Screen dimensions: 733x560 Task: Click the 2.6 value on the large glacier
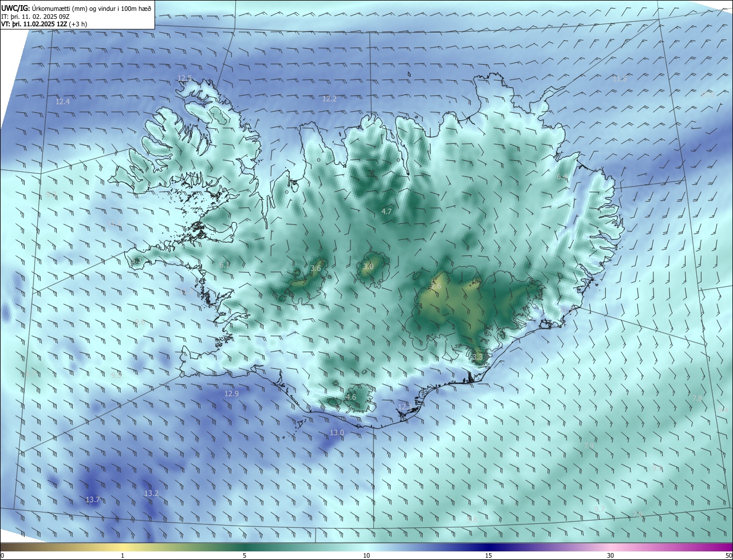(436, 286)
